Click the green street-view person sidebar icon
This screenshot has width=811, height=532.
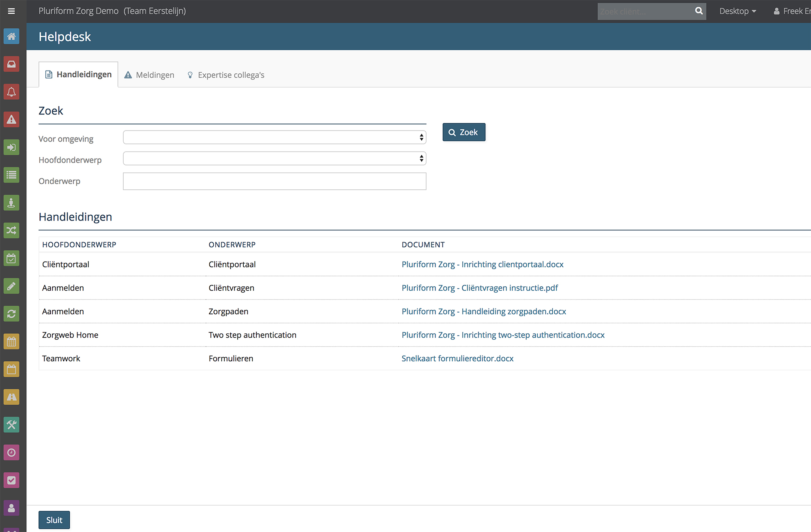tap(11, 203)
